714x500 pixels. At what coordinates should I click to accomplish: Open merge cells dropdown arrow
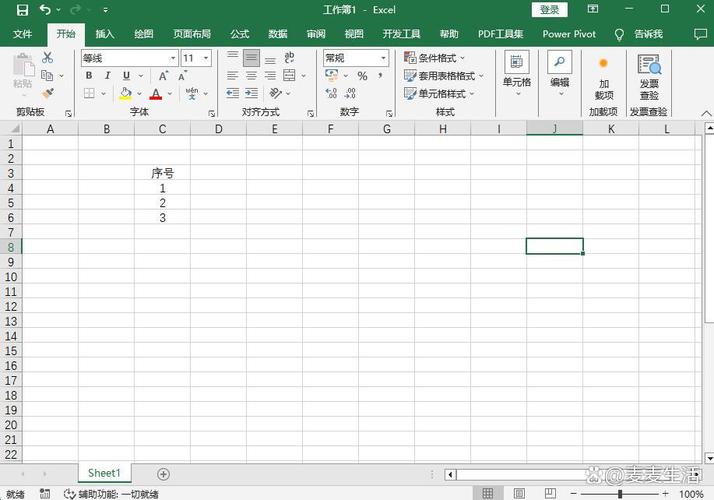point(303,76)
